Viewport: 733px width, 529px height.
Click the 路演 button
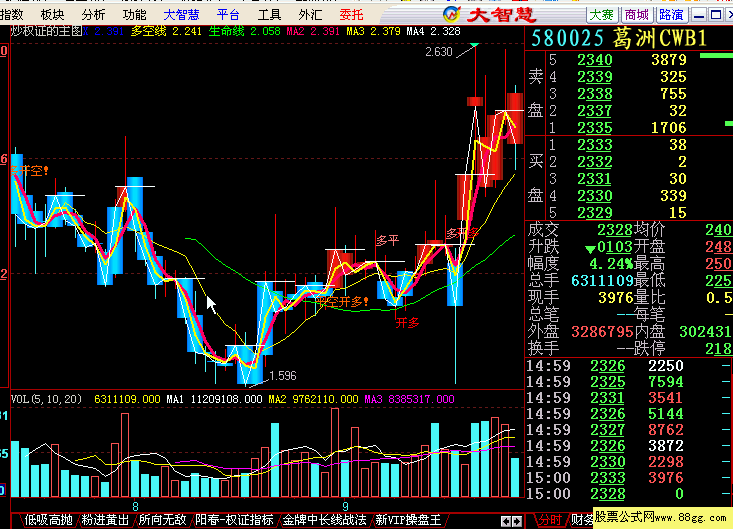pyautogui.click(x=671, y=15)
